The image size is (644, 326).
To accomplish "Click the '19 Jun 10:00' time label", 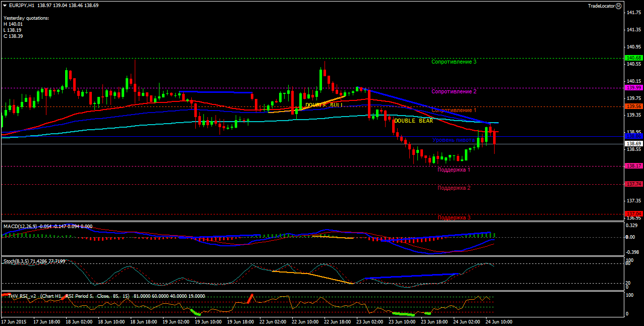I will tap(208, 321).
